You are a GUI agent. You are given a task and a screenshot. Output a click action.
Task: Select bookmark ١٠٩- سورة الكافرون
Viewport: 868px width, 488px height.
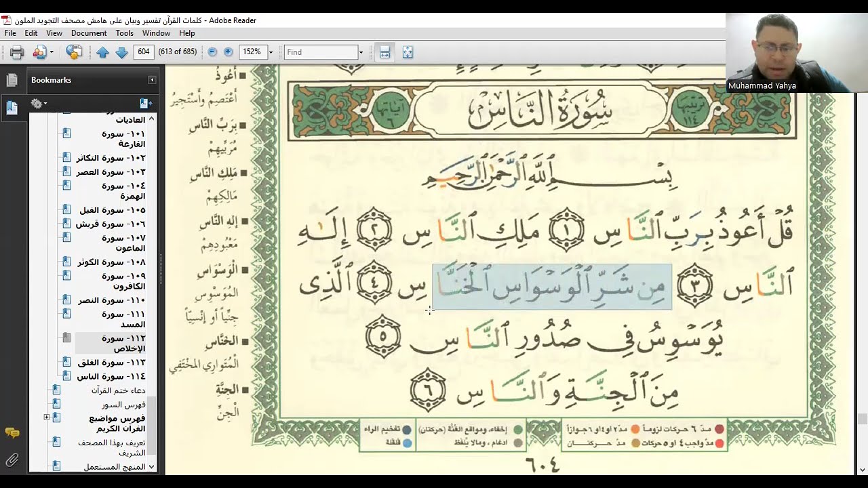pos(123,281)
